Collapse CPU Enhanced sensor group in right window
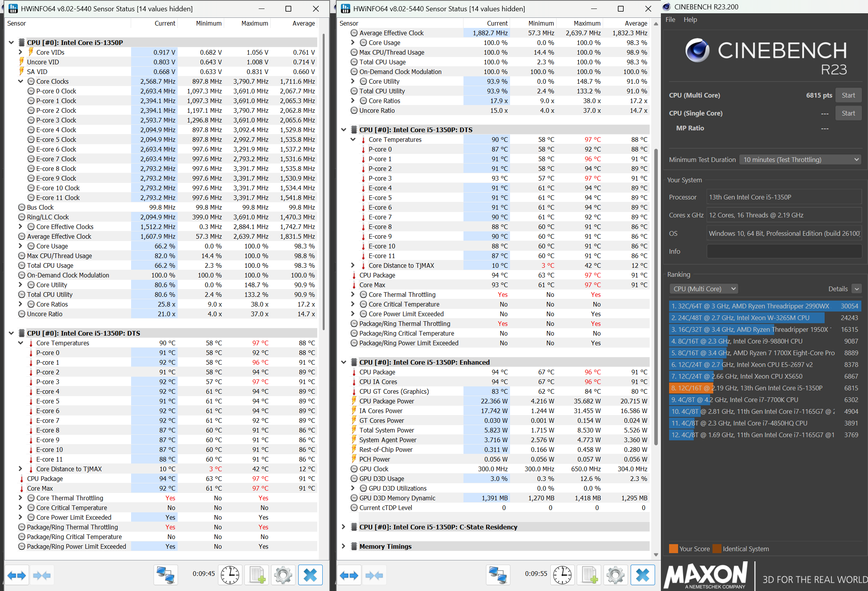The width and height of the screenshot is (868, 591). pyautogui.click(x=344, y=362)
